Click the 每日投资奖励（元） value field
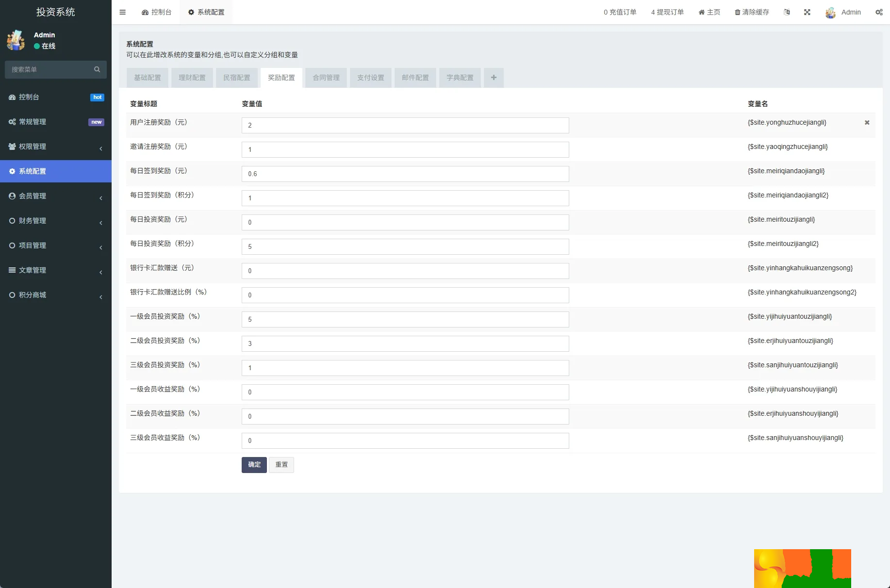The image size is (890, 588). (405, 222)
